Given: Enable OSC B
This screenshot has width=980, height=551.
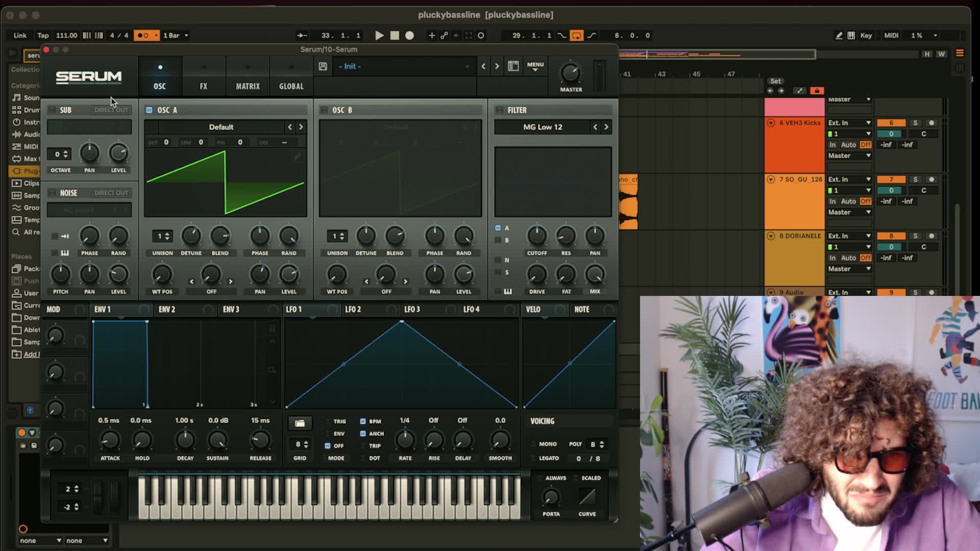Looking at the screenshot, I should (x=324, y=110).
